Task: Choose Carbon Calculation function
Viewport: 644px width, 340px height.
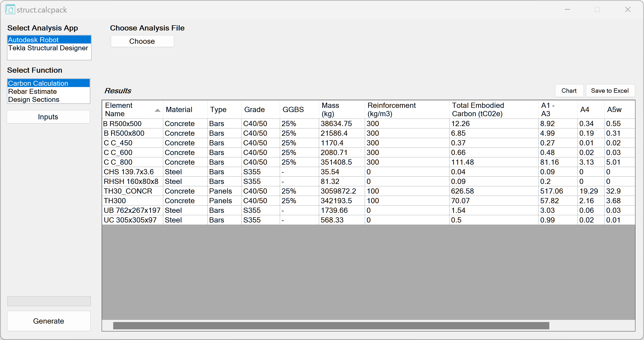Action: pos(48,83)
